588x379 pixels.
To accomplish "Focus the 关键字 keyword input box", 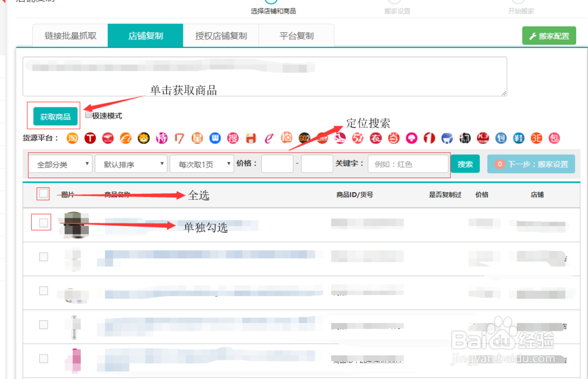I will pos(408,164).
